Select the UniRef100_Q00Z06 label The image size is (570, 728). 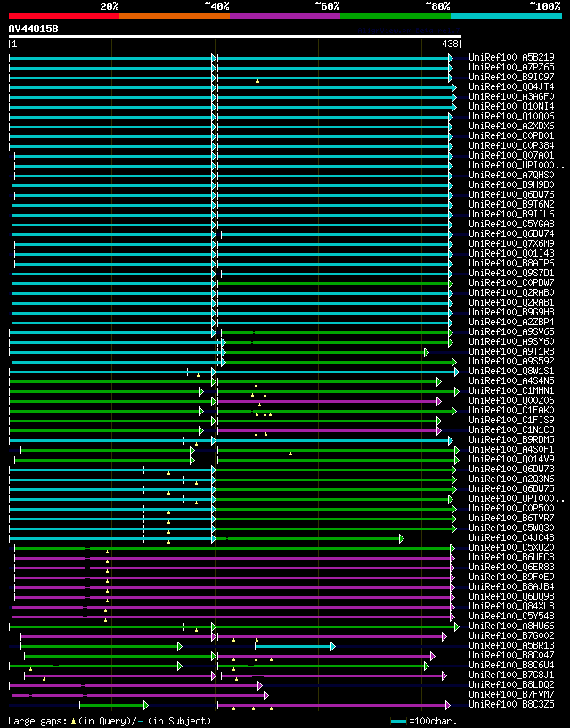tap(511, 400)
